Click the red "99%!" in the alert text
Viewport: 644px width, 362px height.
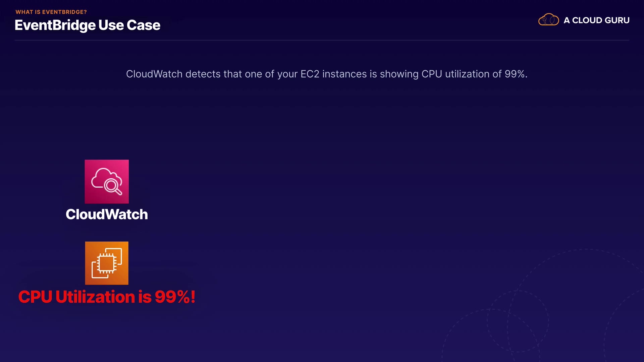tap(175, 297)
